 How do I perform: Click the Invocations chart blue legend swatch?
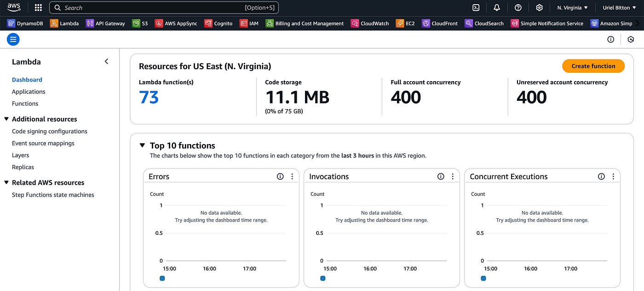pyautogui.click(x=322, y=279)
